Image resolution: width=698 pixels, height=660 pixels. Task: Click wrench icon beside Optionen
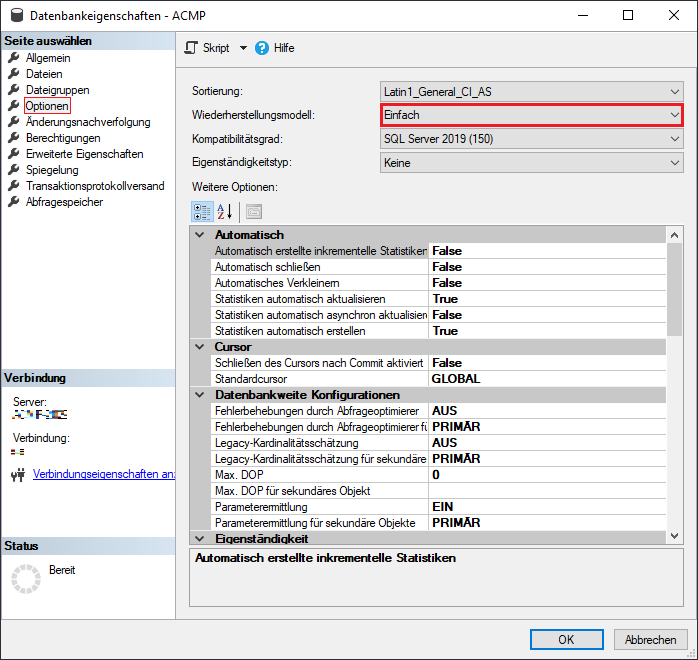coord(14,105)
